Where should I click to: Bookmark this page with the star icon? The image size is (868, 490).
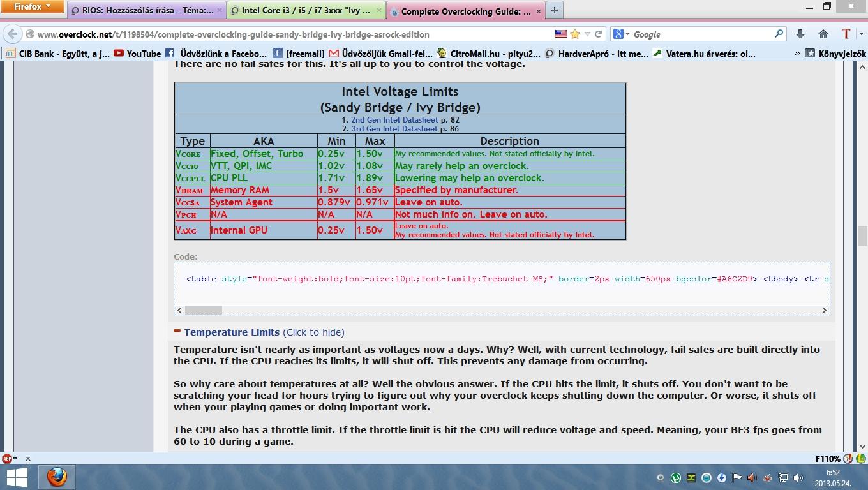pos(574,34)
